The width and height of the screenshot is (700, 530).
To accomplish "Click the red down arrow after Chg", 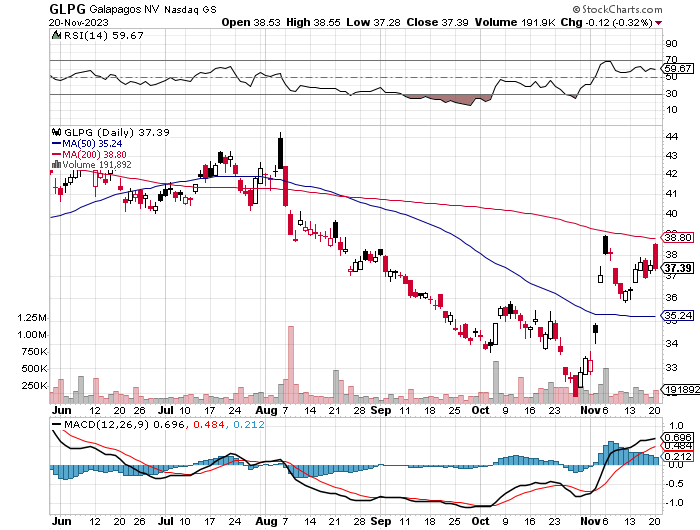I will [658, 23].
